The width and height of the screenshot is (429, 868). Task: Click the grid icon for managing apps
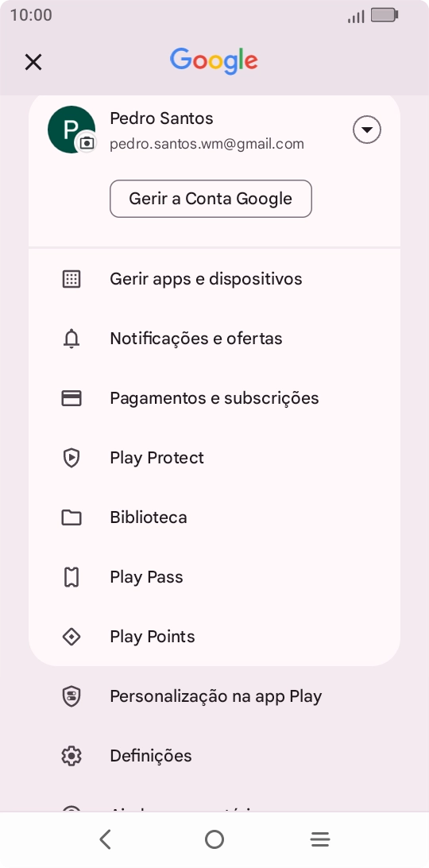[71, 279]
